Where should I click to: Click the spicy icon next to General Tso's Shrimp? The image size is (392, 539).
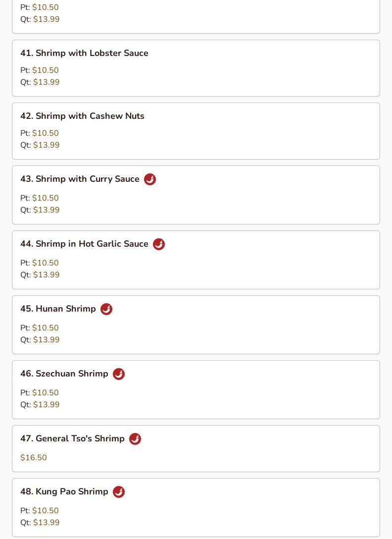tap(135, 439)
